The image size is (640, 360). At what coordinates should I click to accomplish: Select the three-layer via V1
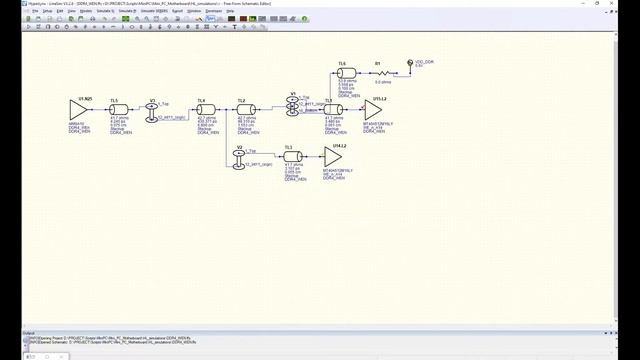click(292, 106)
